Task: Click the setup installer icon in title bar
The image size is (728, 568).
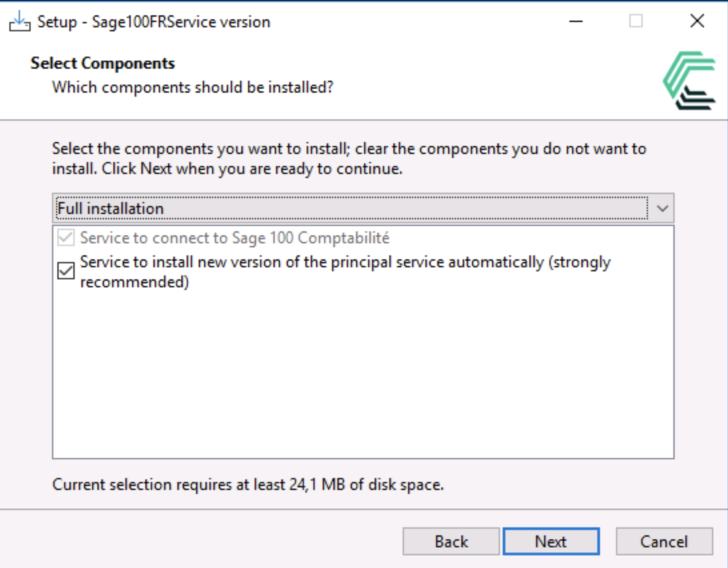Action: [19, 22]
